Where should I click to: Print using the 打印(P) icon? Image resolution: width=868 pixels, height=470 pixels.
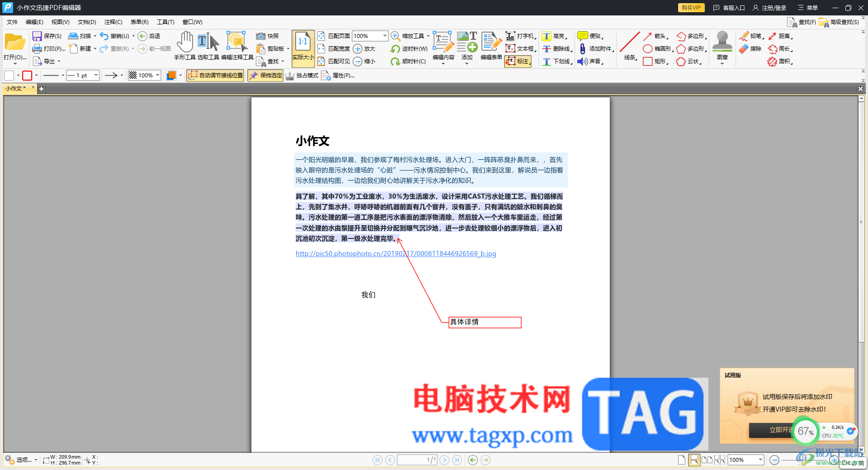(x=37, y=48)
